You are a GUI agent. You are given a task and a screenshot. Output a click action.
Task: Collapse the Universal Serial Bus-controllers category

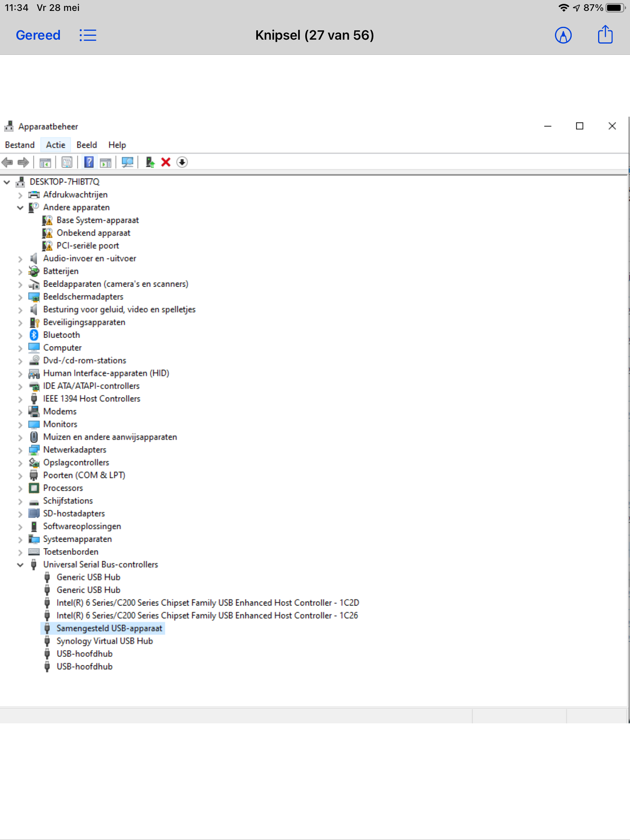[x=20, y=565]
